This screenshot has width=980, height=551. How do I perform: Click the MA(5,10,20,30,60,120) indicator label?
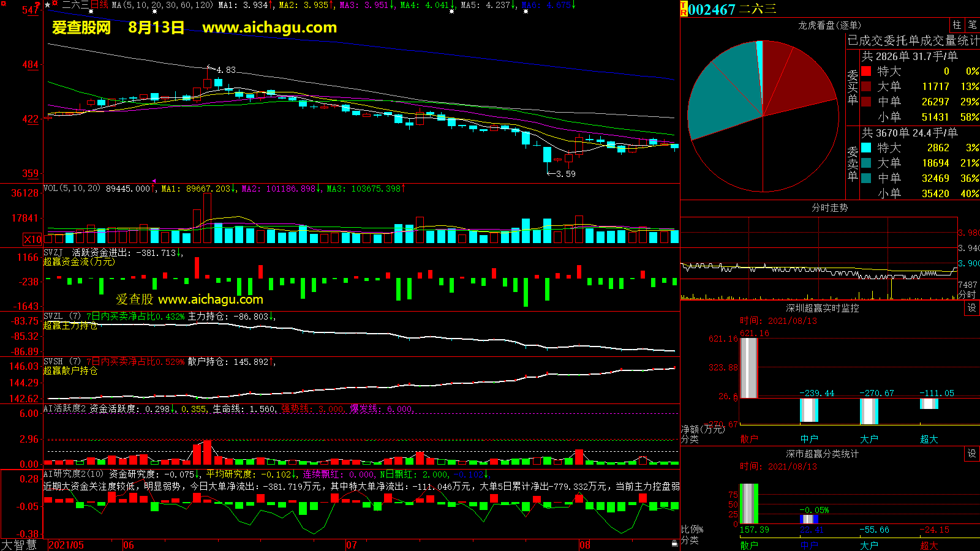162,5
